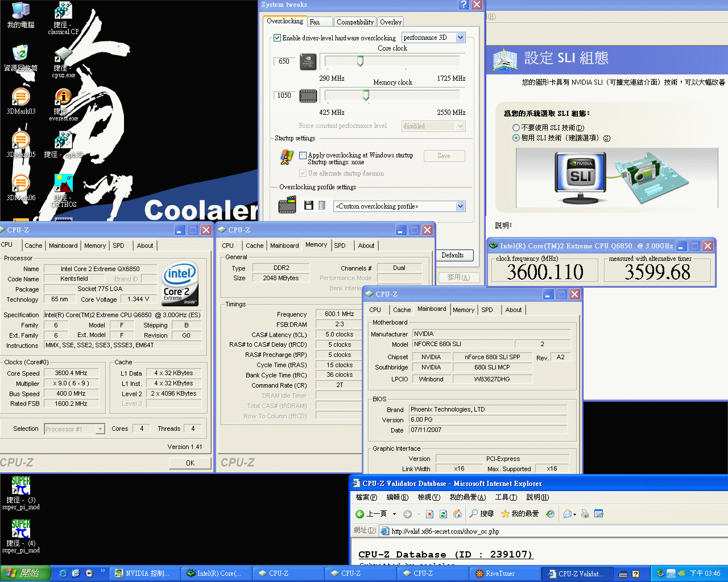728x582 pixels.
Task: Click the Edit icon in IE toolbar
Action: click(x=598, y=514)
